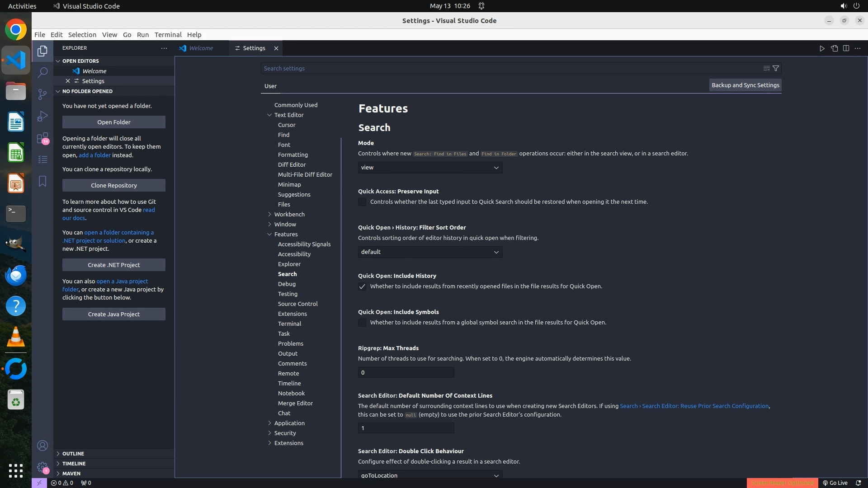Enable Quick Access: Preserve Input checkbox
Viewport: 868px width, 488px height.
tap(362, 202)
